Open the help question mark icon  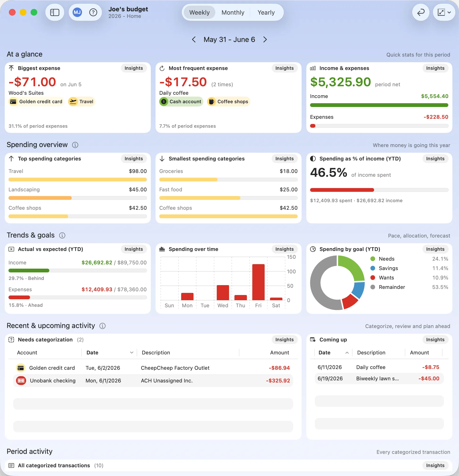(x=93, y=12)
